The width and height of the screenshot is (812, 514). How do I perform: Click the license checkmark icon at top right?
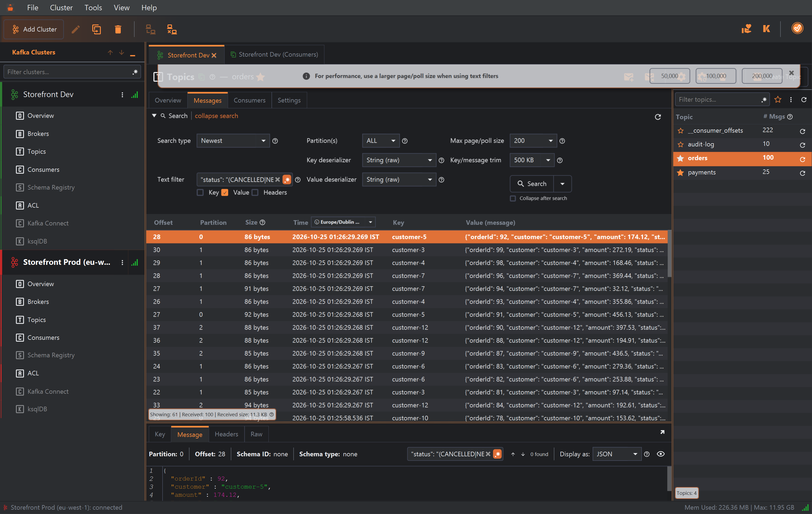coord(797,28)
